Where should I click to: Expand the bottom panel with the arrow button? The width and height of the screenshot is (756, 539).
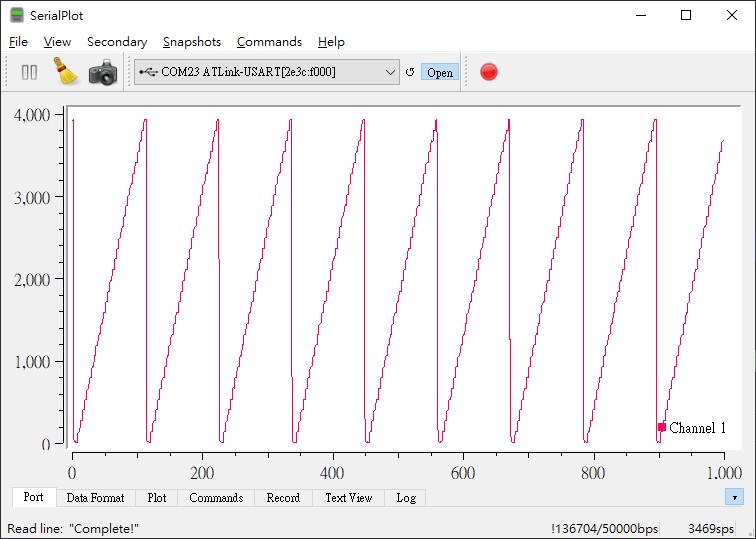(x=734, y=497)
